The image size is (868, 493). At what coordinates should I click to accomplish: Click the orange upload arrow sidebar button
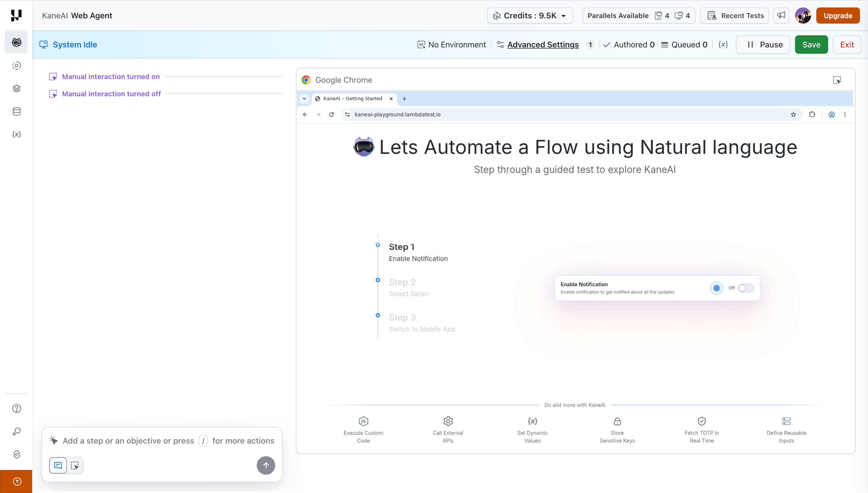point(16,481)
